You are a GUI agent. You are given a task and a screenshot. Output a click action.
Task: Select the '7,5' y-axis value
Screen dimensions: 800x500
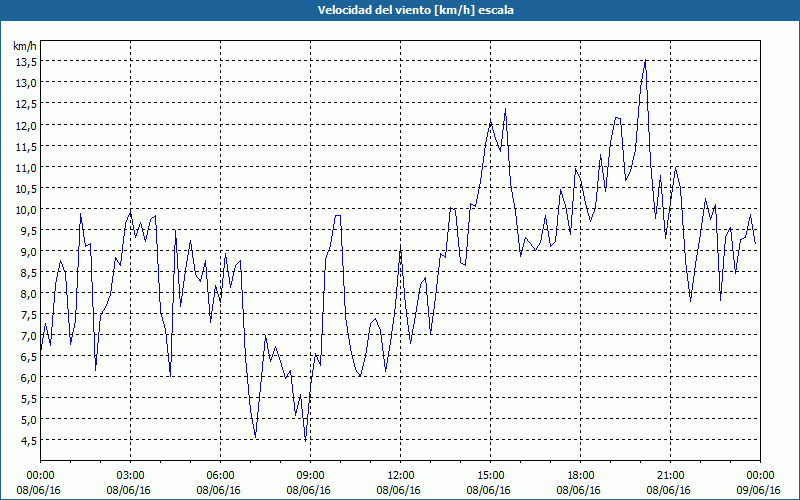(x=29, y=315)
